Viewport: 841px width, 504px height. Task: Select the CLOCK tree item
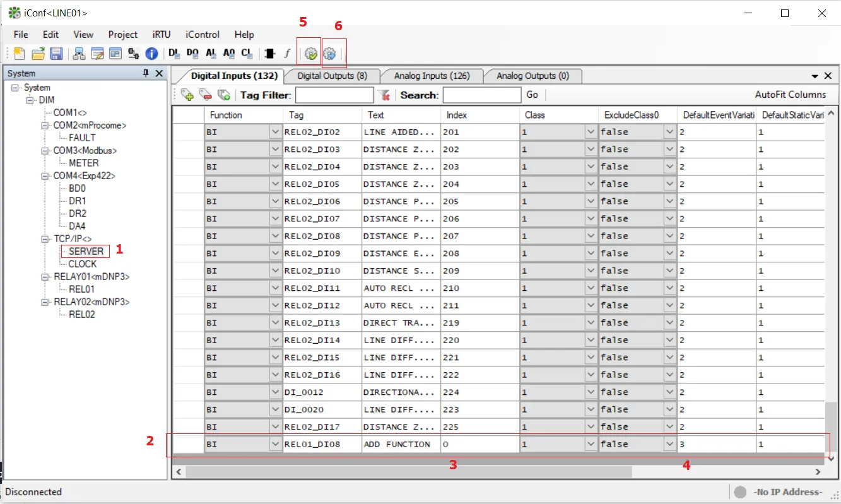tap(83, 264)
